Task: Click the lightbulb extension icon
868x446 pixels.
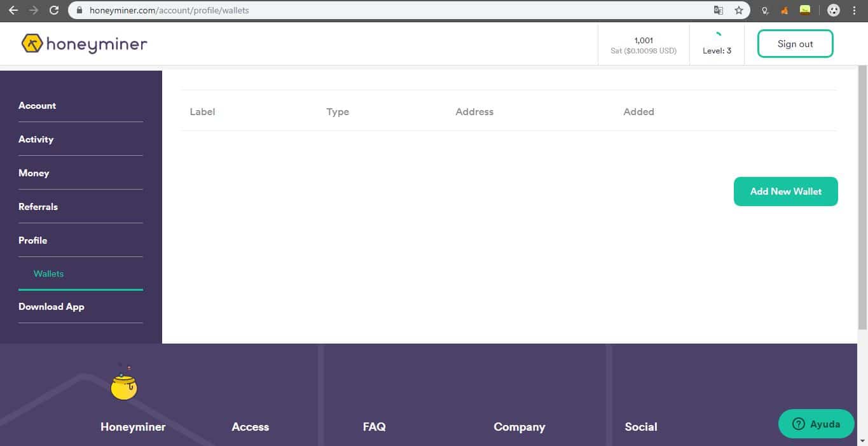Action: coord(766,10)
